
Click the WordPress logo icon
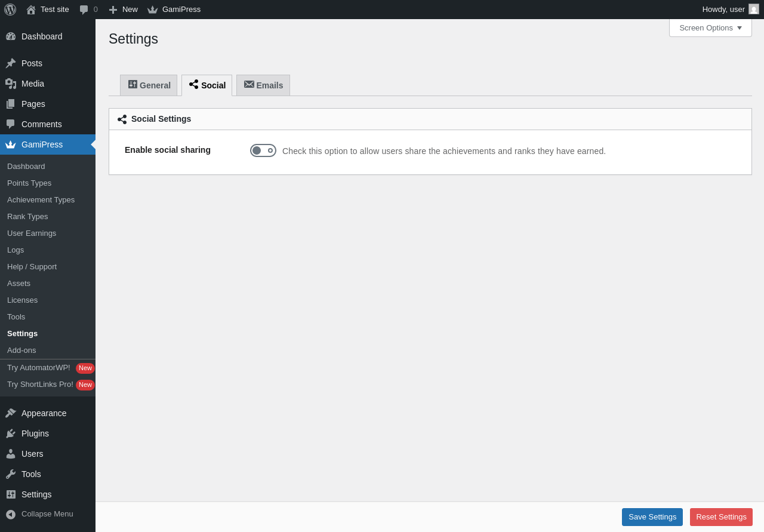(10, 10)
